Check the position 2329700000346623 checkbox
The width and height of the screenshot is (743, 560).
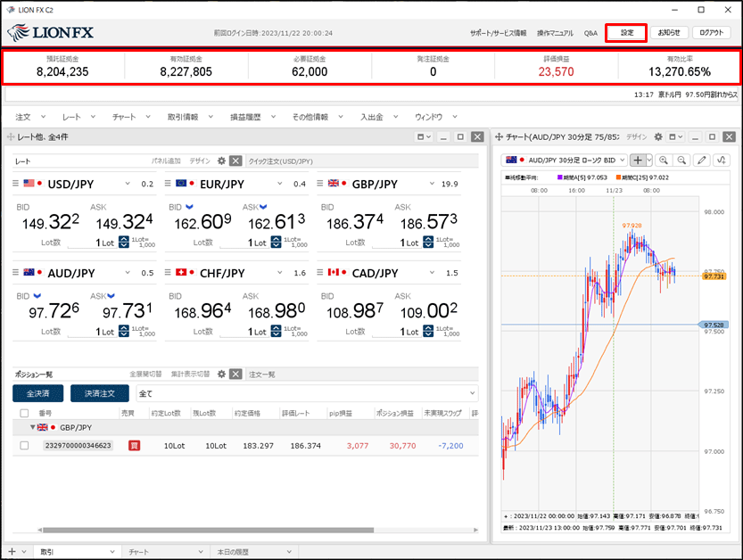(x=24, y=445)
